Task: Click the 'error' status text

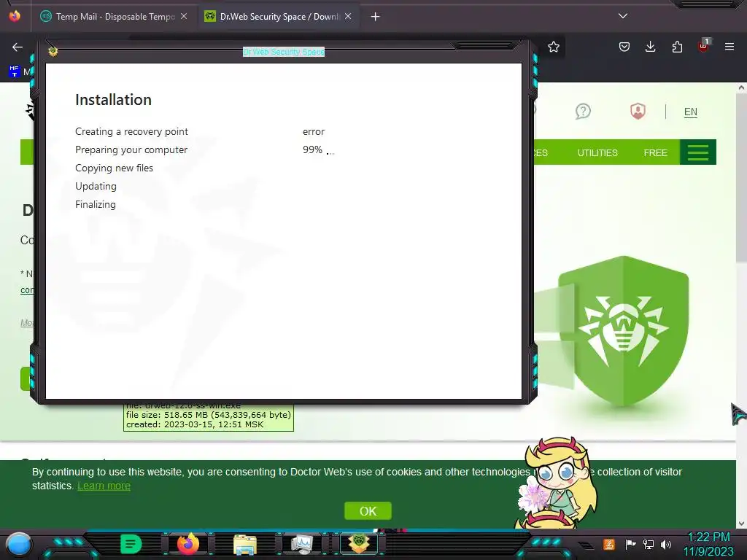Action: coord(314,132)
